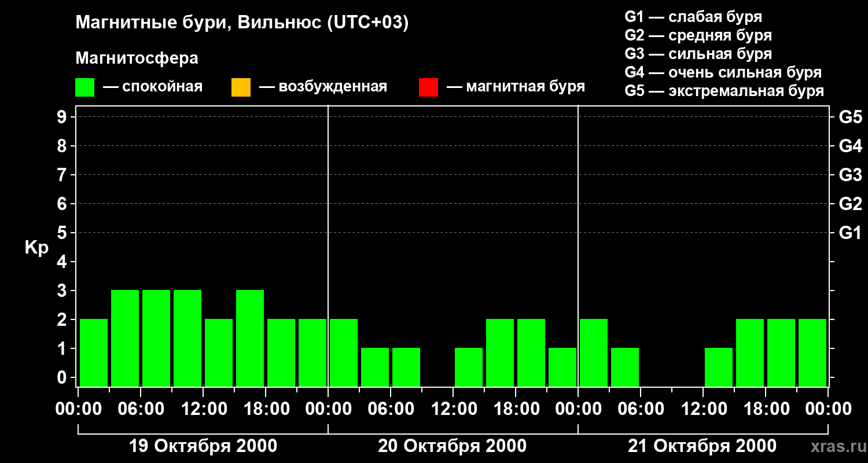
Task: Click the G5 label on the right scale
Action: pyautogui.click(x=850, y=117)
